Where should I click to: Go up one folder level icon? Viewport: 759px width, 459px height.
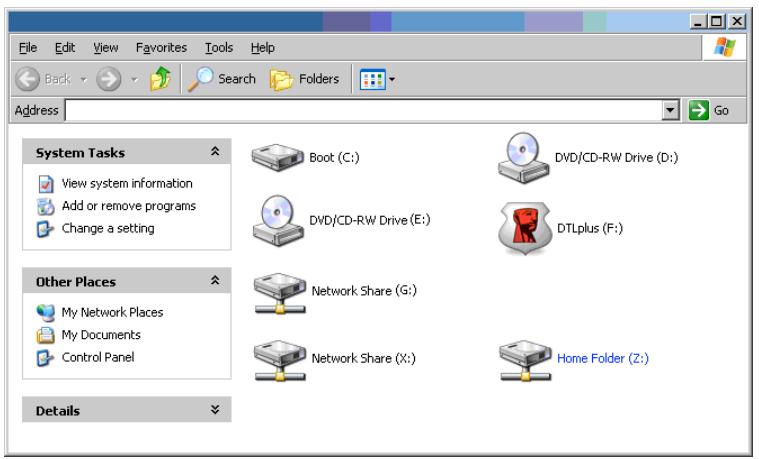[x=161, y=78]
